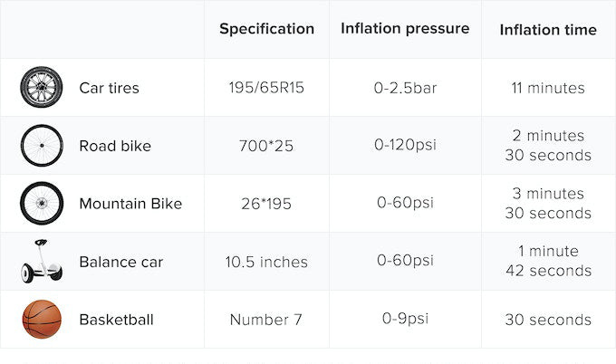Click the mountain bike wheel icon

[x=42, y=204]
